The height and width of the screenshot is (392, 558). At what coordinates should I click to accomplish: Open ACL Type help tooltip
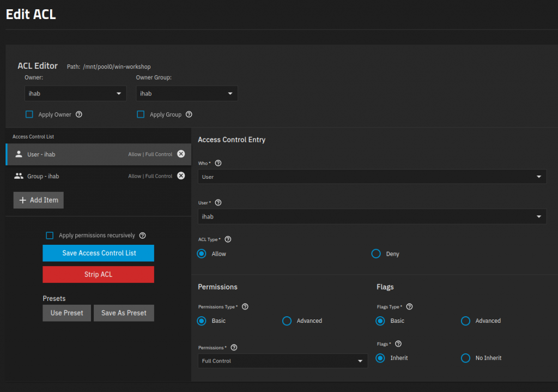pyautogui.click(x=228, y=239)
